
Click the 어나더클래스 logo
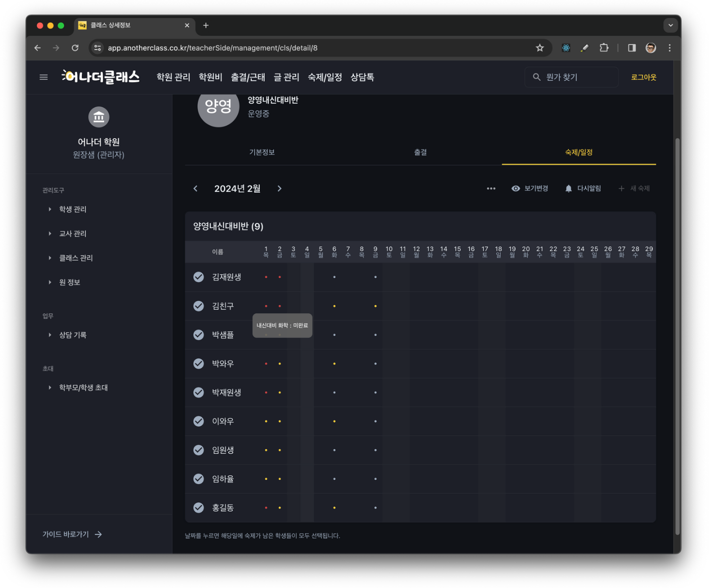pyautogui.click(x=101, y=77)
